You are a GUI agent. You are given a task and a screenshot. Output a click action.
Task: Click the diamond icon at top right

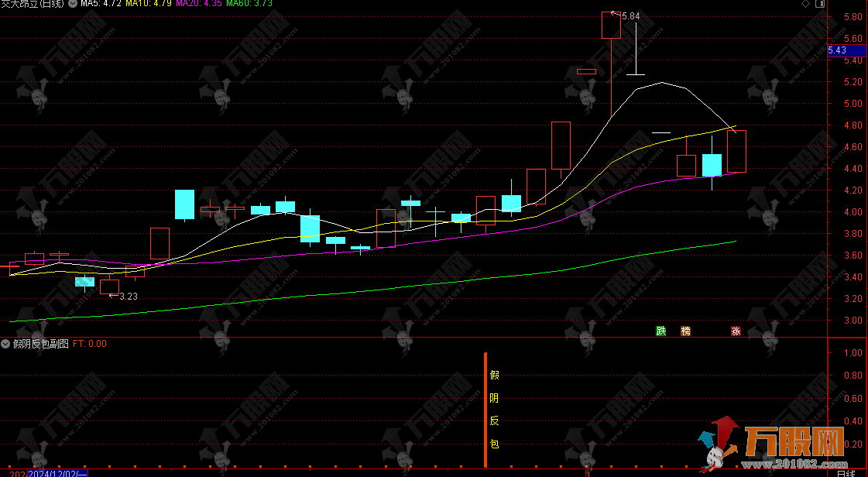(x=805, y=4)
